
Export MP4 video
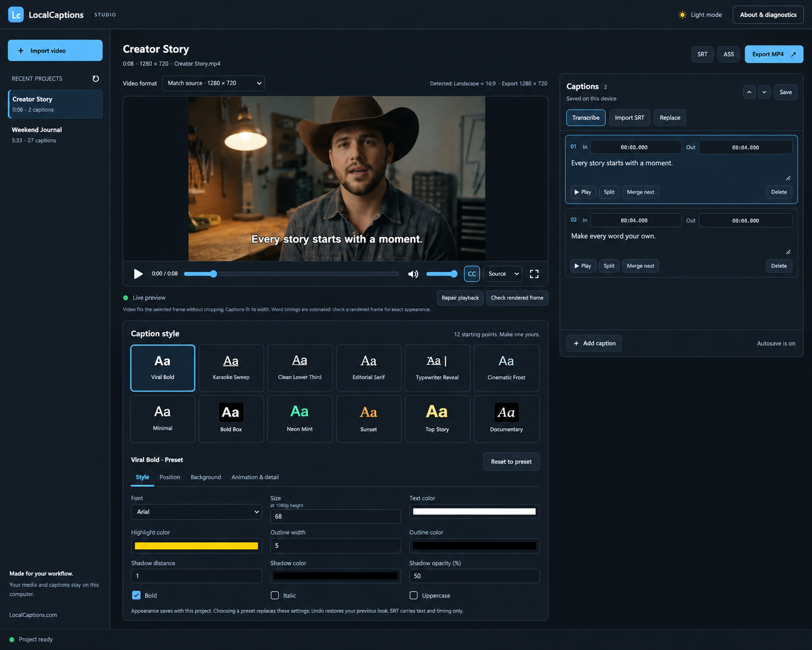point(774,54)
